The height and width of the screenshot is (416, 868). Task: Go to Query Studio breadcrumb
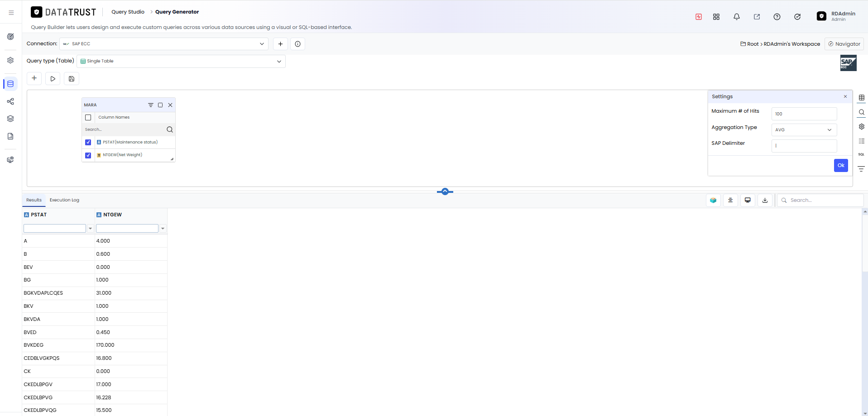pyautogui.click(x=128, y=12)
